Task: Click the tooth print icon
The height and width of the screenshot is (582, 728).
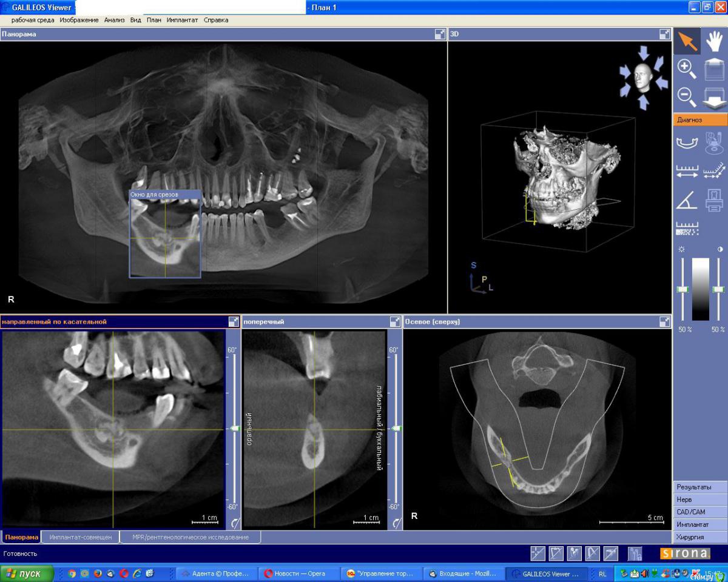Action: coord(715,200)
